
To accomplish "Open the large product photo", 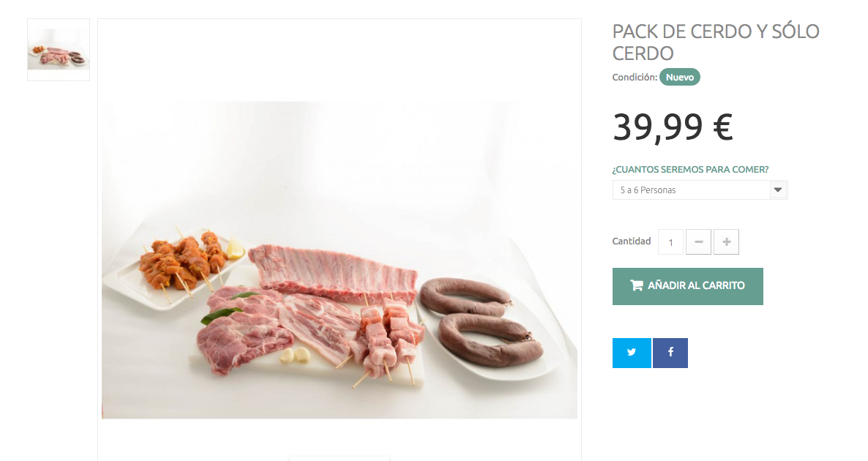I will (x=339, y=260).
